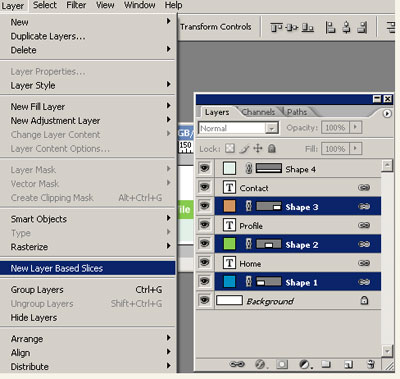Viewport: 400px width, 379px height.
Task: Click link icon on Profile layer
Action: point(364,226)
